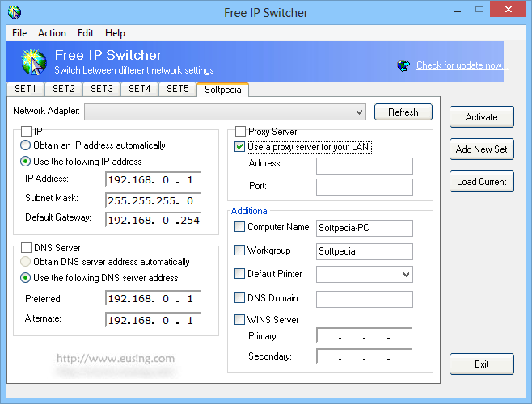Open the Help menu

tap(115, 33)
